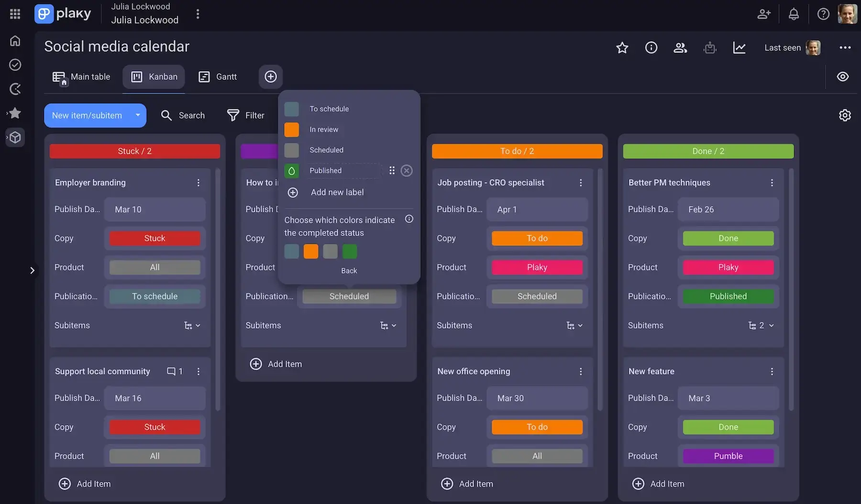Remove the Published label with the X
This screenshot has height=504, width=861.
(407, 170)
